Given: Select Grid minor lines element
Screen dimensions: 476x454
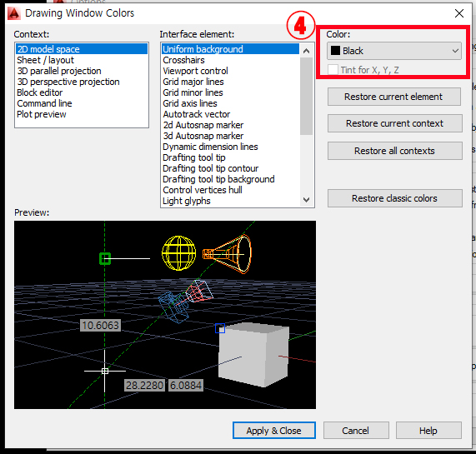Looking at the screenshot, I should (230, 92).
